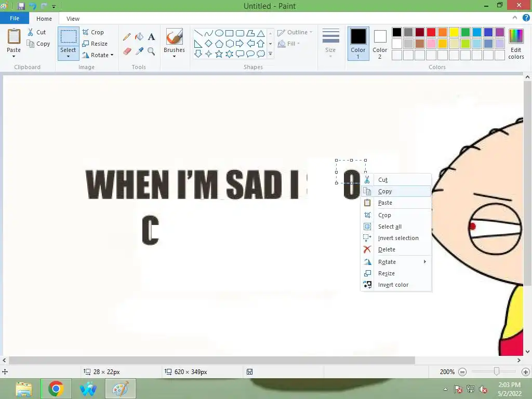Image resolution: width=532 pixels, height=399 pixels.
Task: Choose the Heart-less cloud callout shape
Action: pos(261,54)
